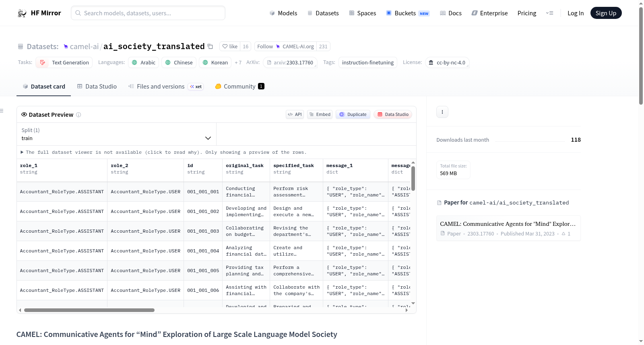This screenshot has width=644, height=345.
Task: Click the table horizontal scrollbar thumb
Action: pos(89,310)
